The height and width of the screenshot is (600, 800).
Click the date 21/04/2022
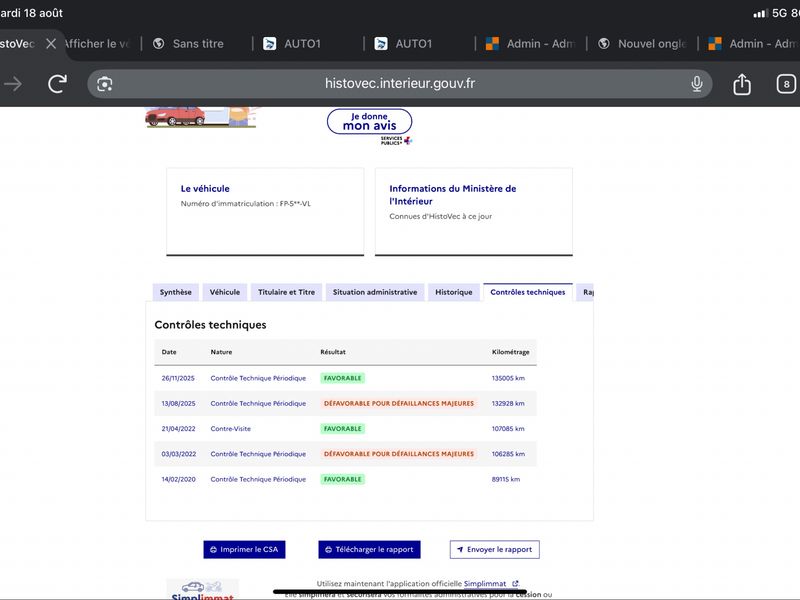tap(178, 429)
